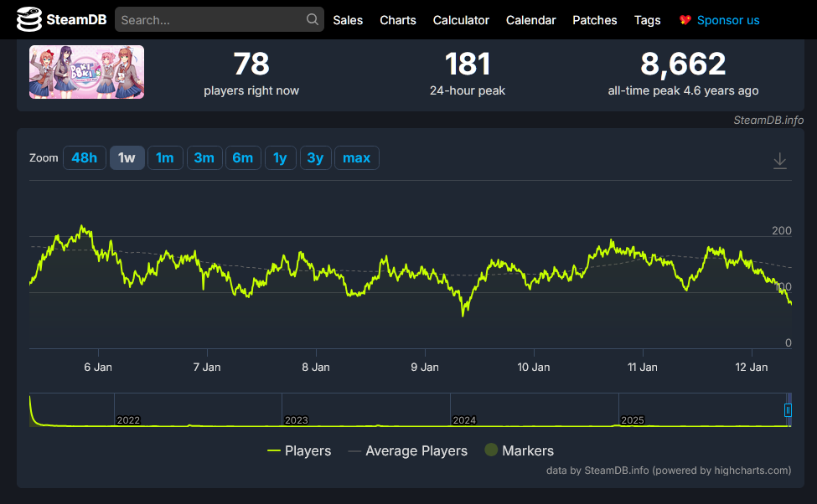This screenshot has width=817, height=504.
Task: Click the 2022 label in navigator
Action: [128, 420]
